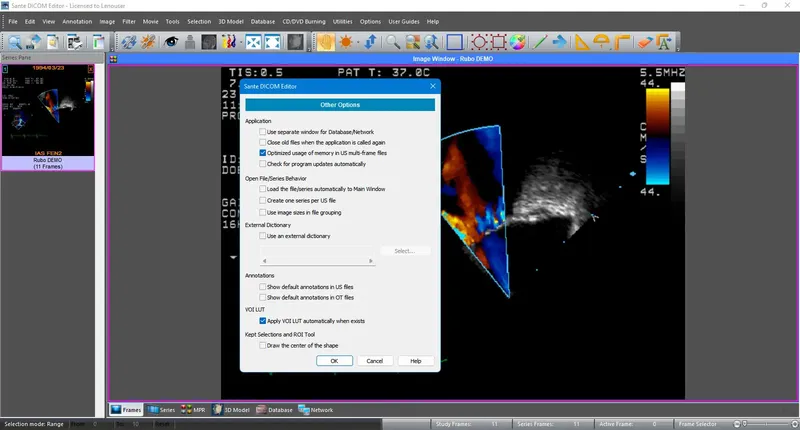Click the text annotation tool icon
This screenshot has width=800, height=430.
pos(664,42)
